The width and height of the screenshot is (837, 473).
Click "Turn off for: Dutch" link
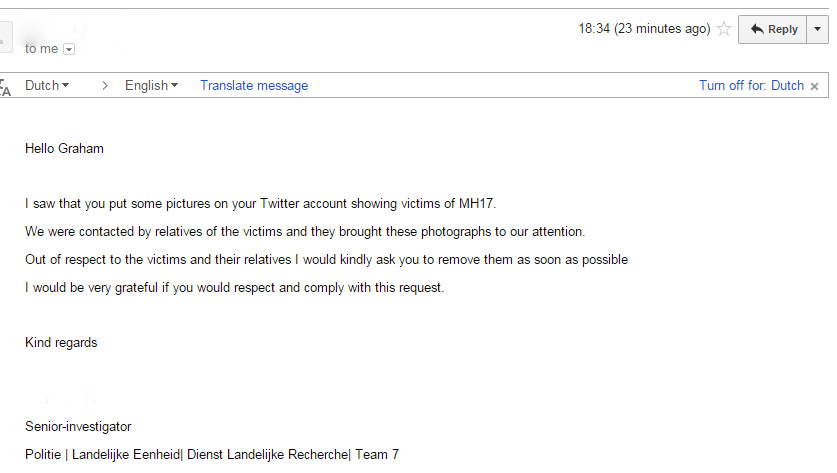(x=751, y=86)
